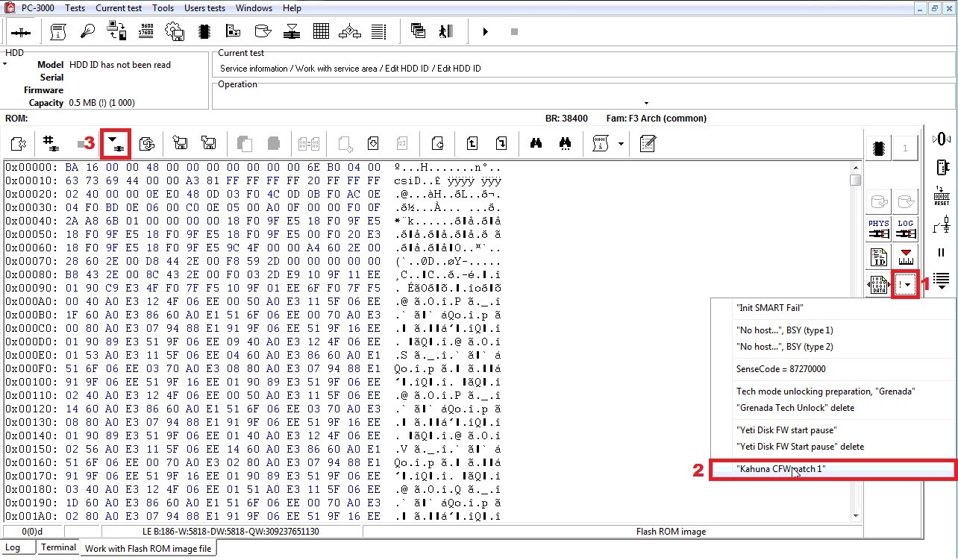This screenshot has width=958, height=560.
Task: Click the ROM chip icon in right panel
Action: pos(879,148)
